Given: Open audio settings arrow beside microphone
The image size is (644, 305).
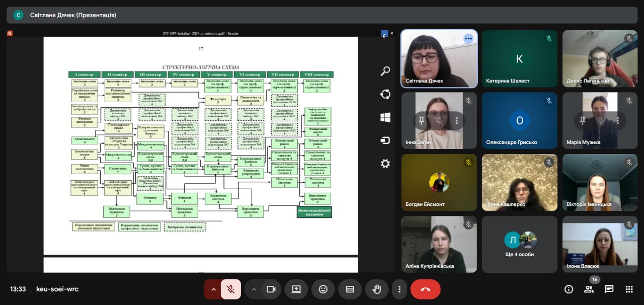Looking at the screenshot, I should (x=213, y=289).
